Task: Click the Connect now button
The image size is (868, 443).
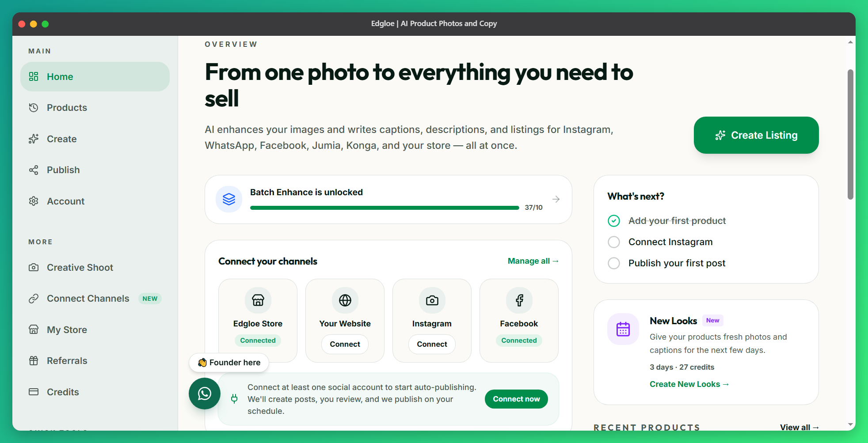Action: pos(516,399)
